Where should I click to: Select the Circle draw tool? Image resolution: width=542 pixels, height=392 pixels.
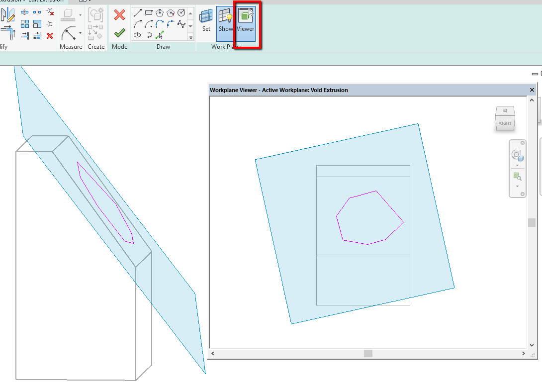[181, 12]
